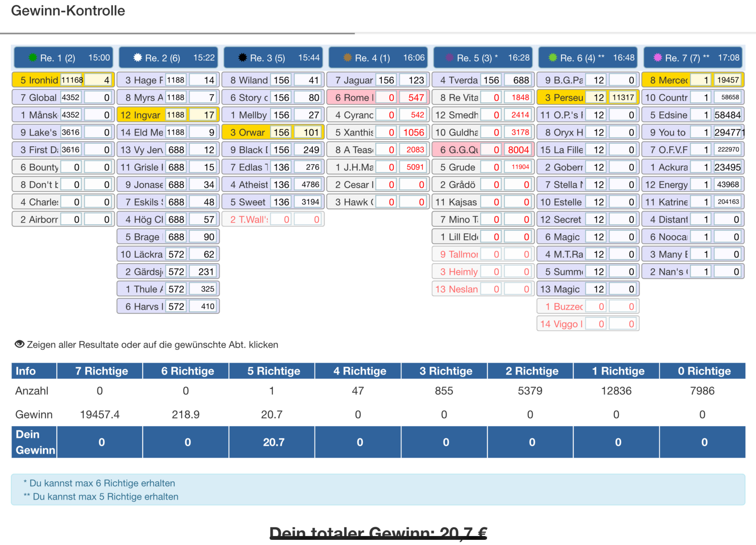Viewport: 756px width, 545px height.
Task: Click the '8 Wiland' row in Re. 3
Action: [273, 80]
